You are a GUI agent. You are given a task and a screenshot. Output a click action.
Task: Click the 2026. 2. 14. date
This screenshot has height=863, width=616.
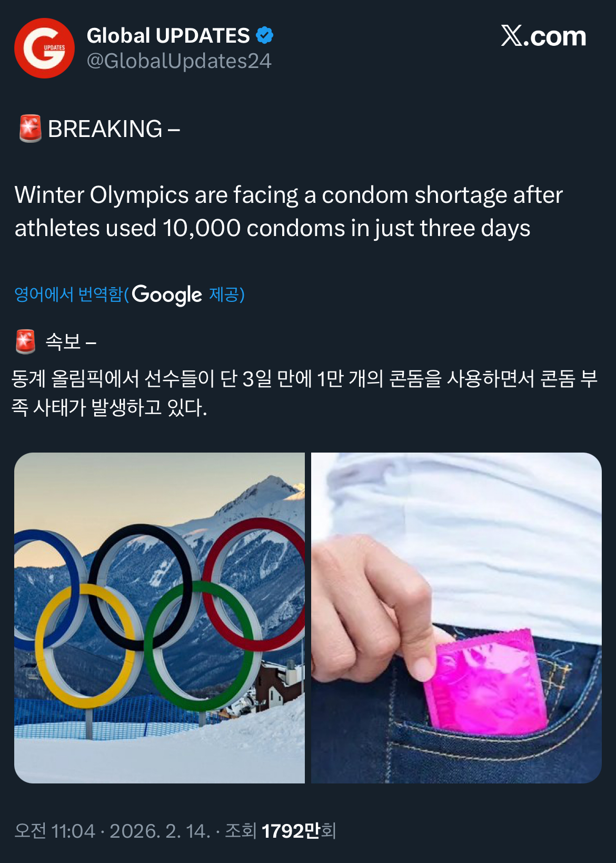(x=160, y=831)
